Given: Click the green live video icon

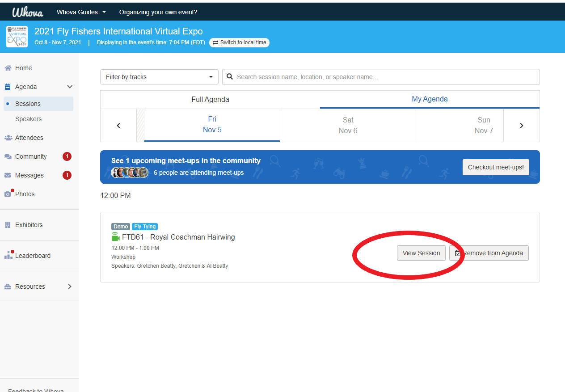Looking at the screenshot, I should tap(115, 237).
